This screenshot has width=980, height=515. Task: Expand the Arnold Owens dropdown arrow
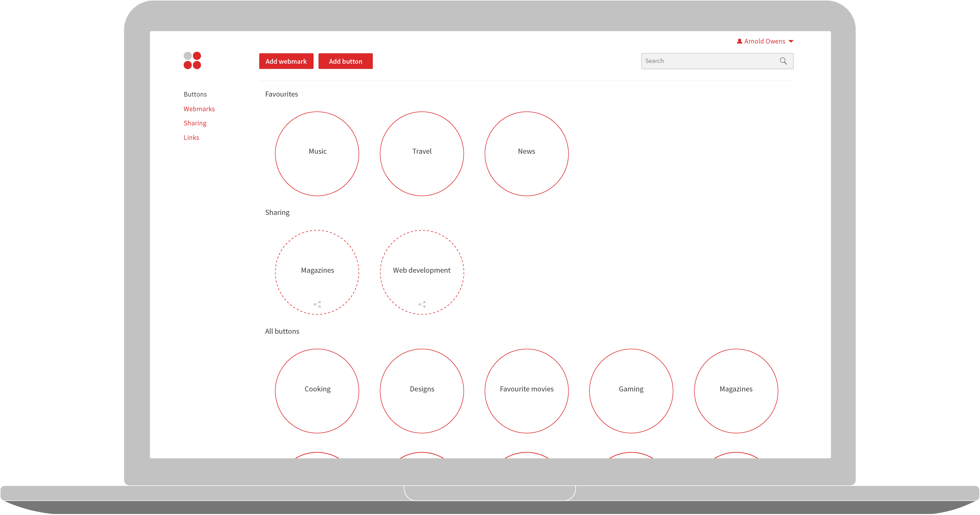pos(791,41)
